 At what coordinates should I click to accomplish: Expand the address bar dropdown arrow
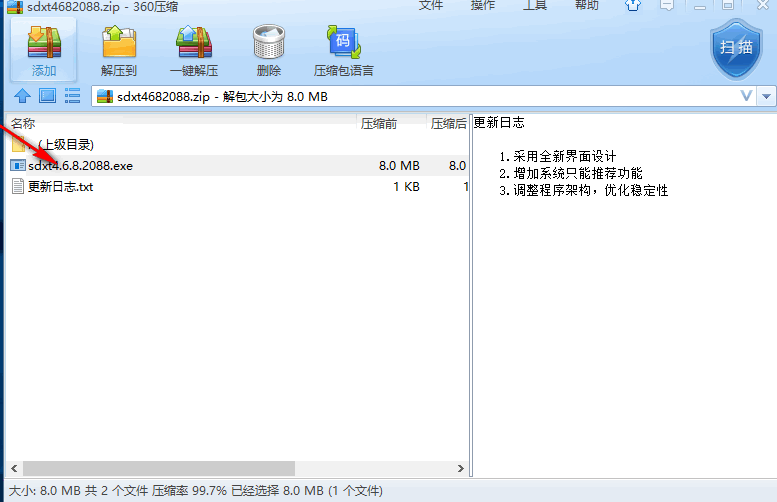coord(767,96)
